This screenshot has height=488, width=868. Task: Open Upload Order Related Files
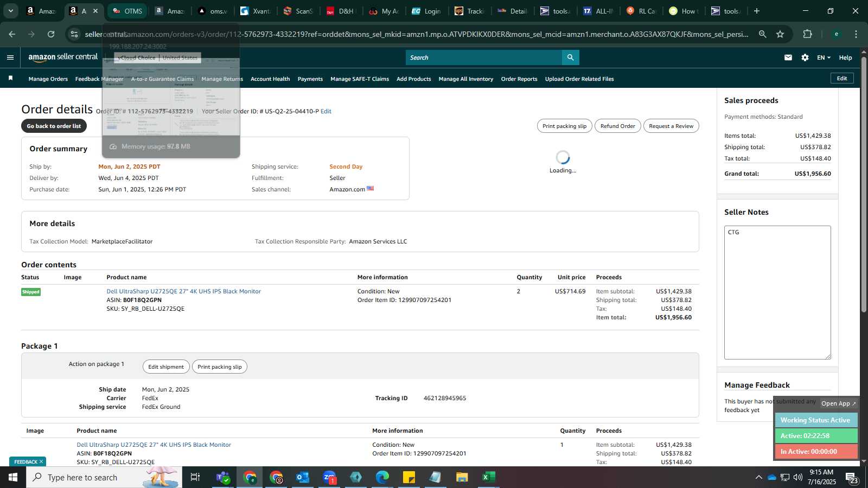(x=579, y=79)
